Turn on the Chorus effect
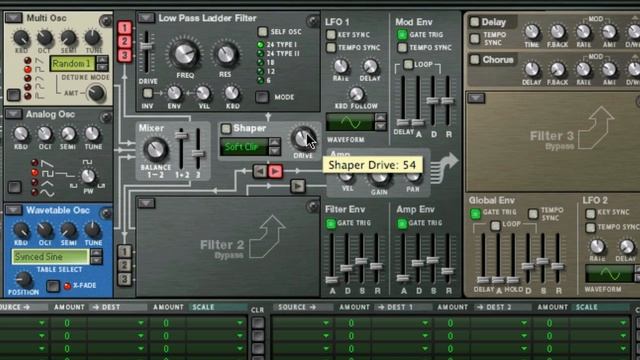The width and height of the screenshot is (640, 360). click(474, 60)
